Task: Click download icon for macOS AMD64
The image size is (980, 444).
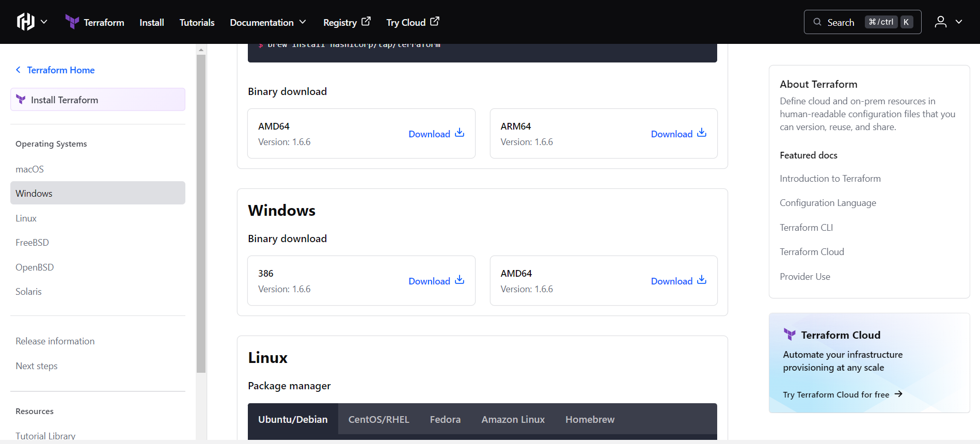Action: tap(460, 133)
